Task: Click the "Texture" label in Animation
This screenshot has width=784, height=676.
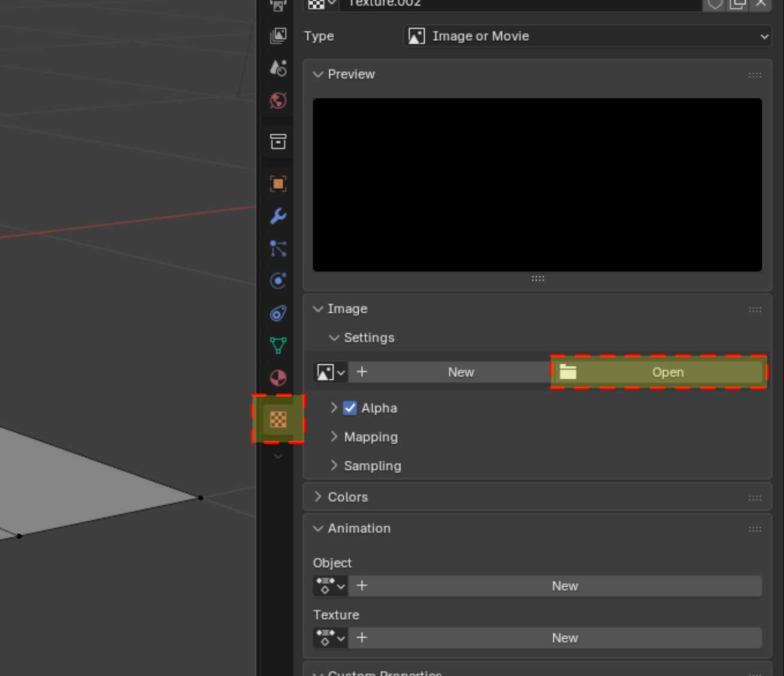Action: tap(336, 615)
